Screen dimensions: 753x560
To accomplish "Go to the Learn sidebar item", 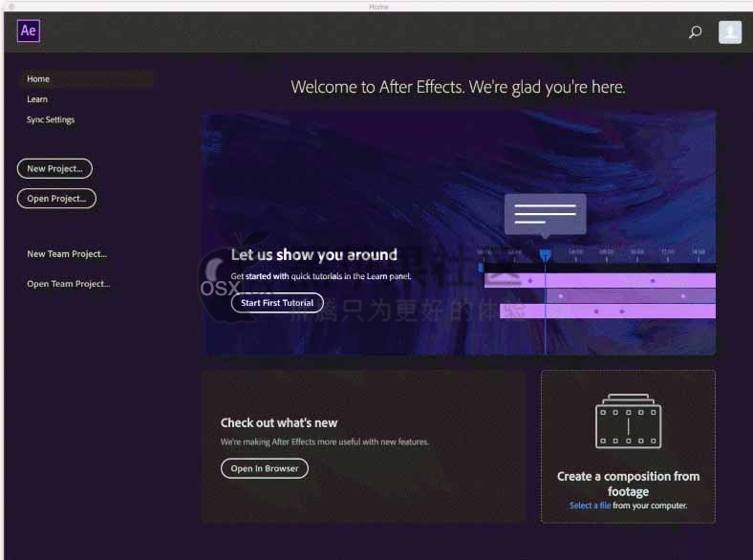I will (37, 99).
